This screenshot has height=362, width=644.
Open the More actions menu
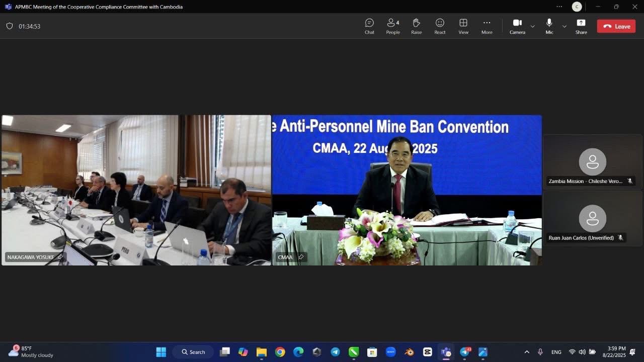pos(487,26)
